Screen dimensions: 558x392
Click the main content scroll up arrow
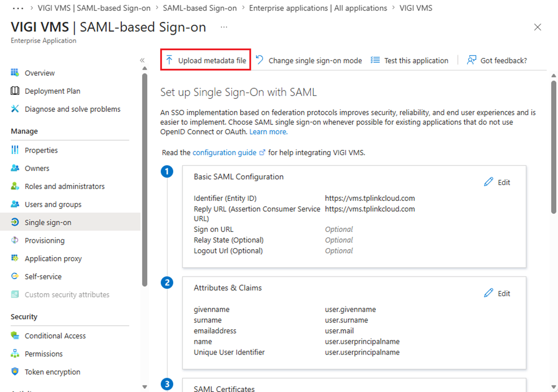tap(554, 75)
